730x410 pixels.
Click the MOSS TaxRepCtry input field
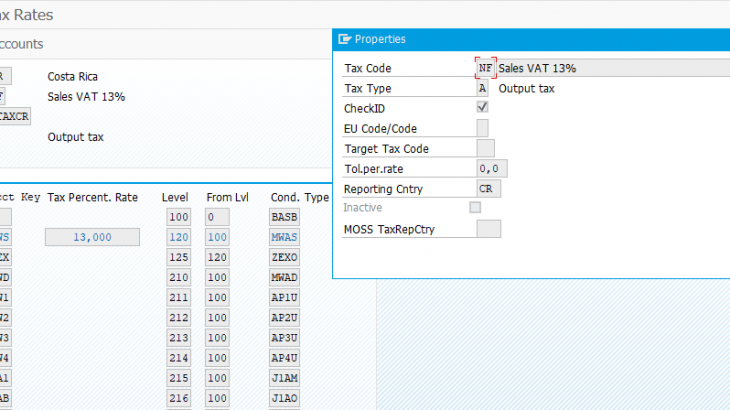(489, 229)
